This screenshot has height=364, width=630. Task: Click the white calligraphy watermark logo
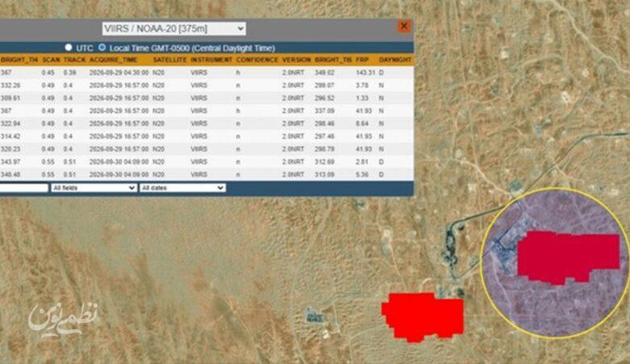(62, 320)
